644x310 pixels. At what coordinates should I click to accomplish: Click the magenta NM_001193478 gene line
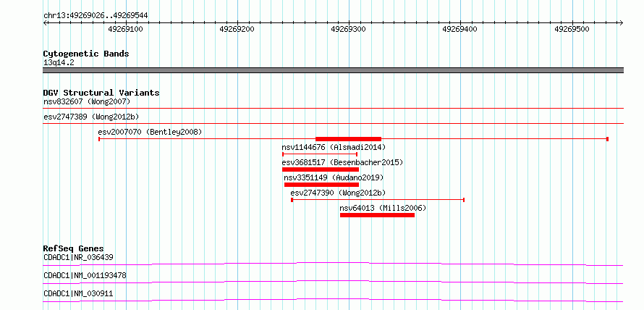(334, 282)
